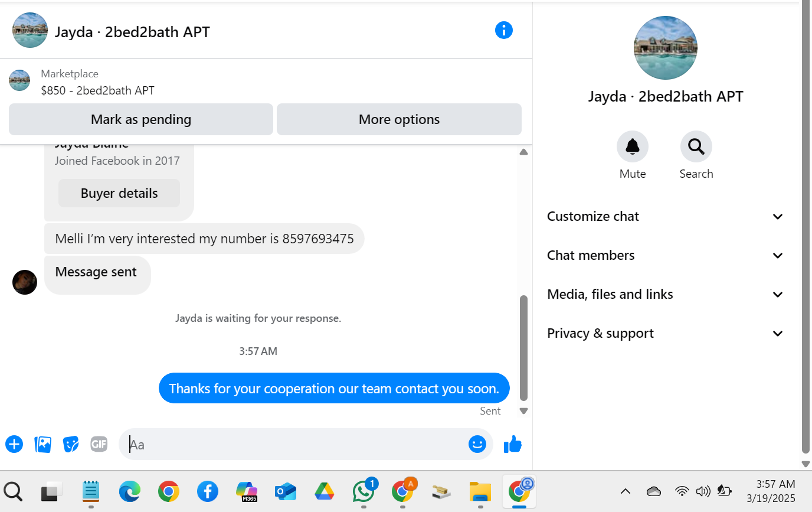
Task: Expand the Privacy & support section
Action: [666, 334]
